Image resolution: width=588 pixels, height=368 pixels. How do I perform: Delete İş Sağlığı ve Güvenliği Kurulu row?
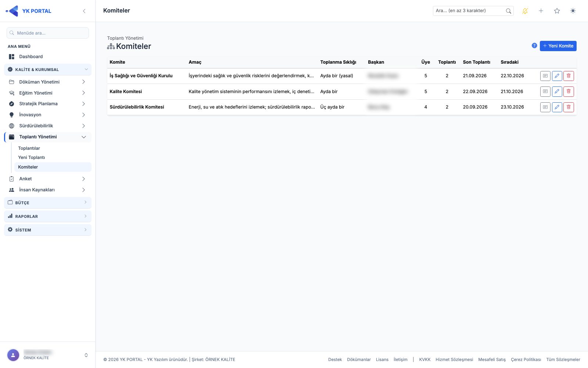pos(569,76)
